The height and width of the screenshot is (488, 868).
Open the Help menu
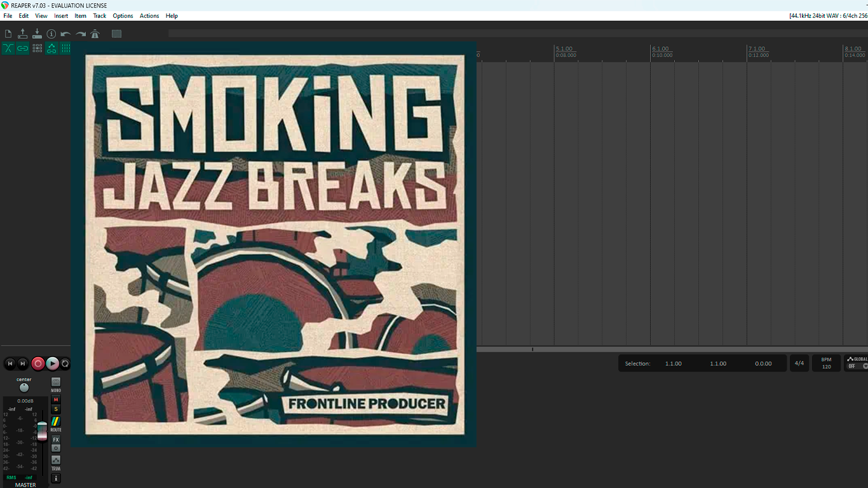(172, 16)
